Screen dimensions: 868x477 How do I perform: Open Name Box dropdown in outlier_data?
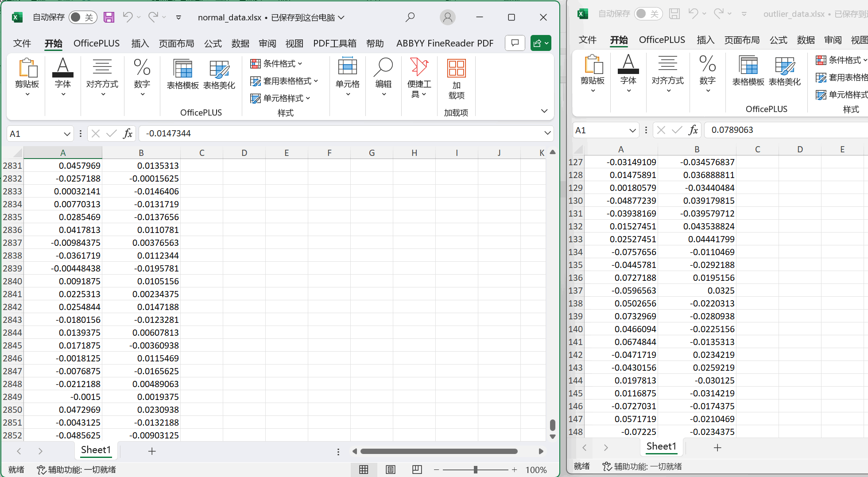[632, 130]
